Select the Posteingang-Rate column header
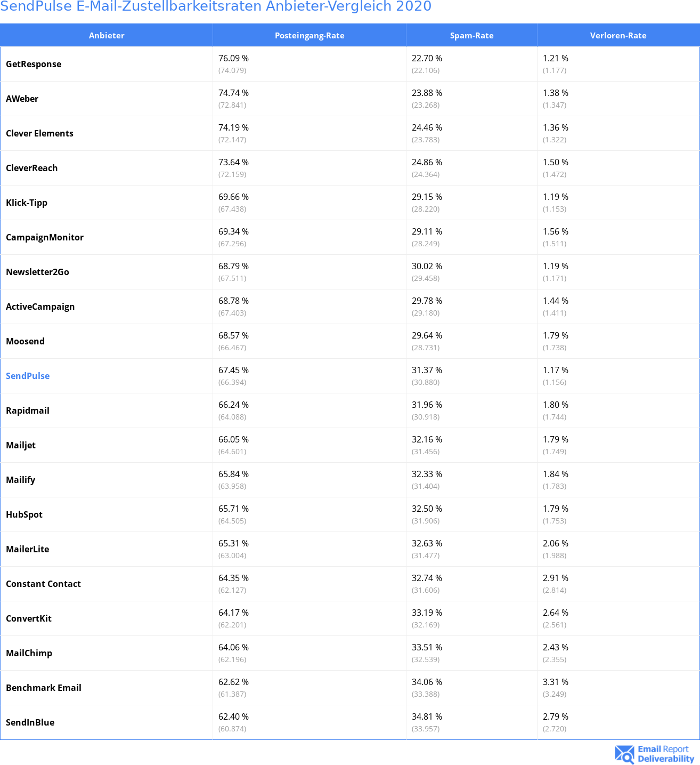The image size is (700, 765). point(310,36)
